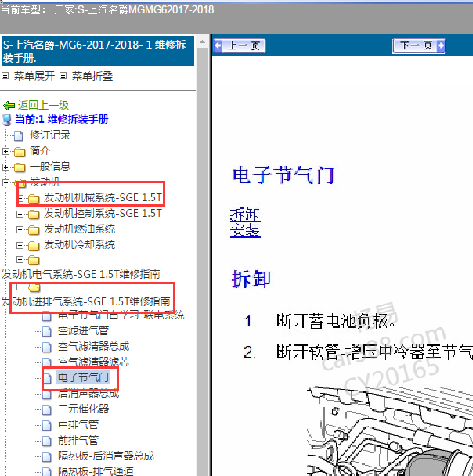Click the 空气滤清器总成 document icon
This screenshot has width=473, height=476.
(x=47, y=348)
